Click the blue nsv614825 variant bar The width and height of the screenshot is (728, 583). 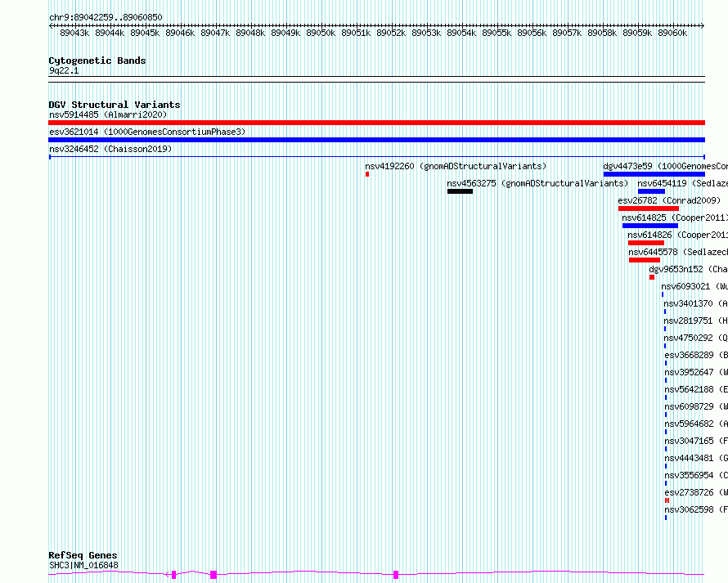point(650,226)
